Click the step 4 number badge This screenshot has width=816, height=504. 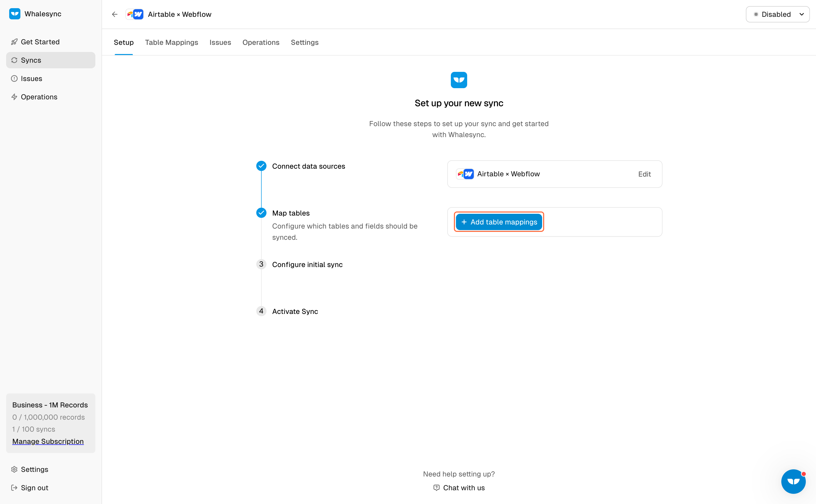pos(261,311)
